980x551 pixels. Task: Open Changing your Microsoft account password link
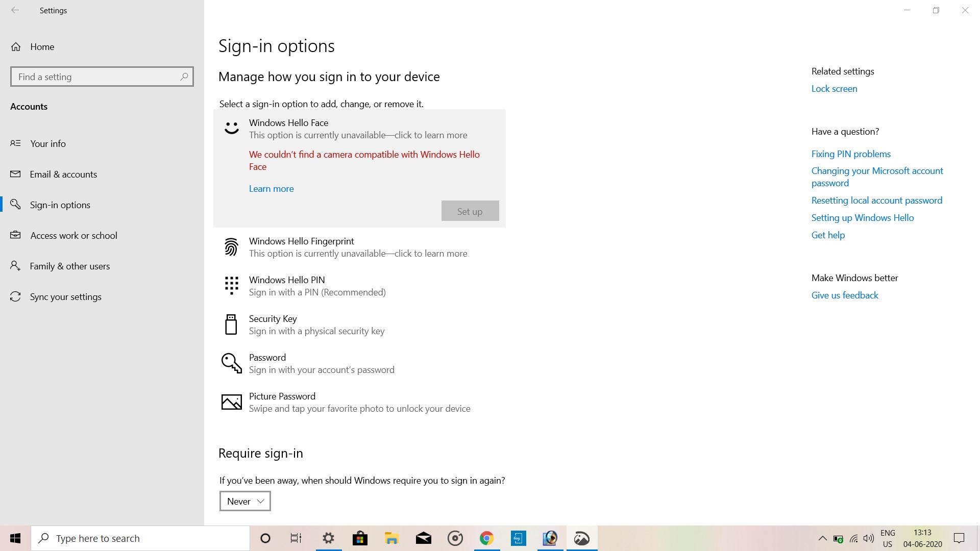(x=877, y=177)
